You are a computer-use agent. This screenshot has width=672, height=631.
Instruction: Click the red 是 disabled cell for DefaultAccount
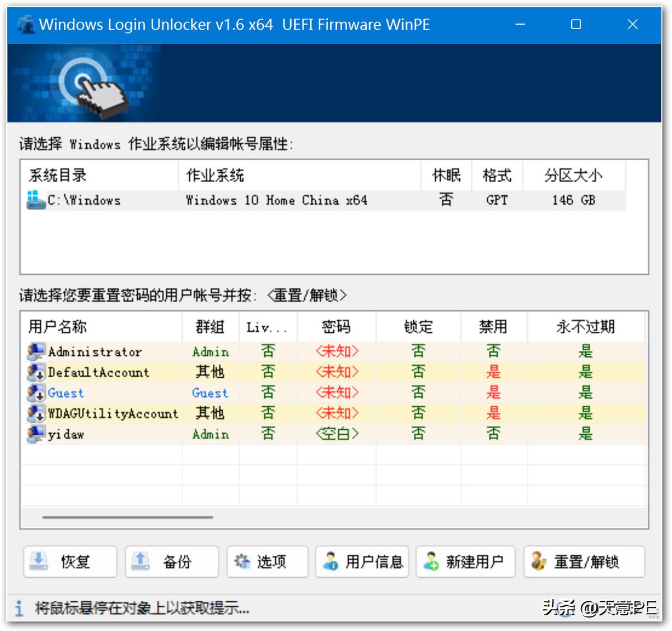coord(493,372)
